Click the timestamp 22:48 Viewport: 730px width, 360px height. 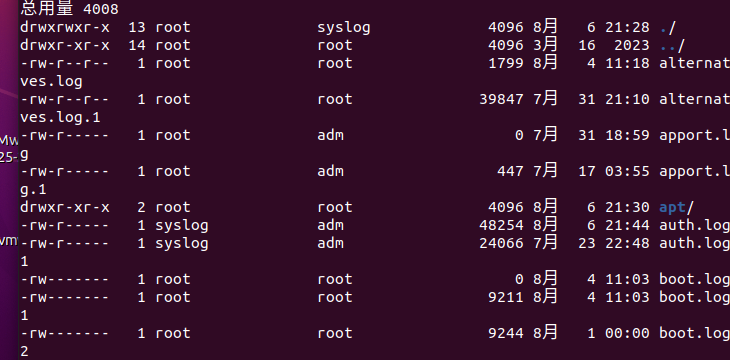(627, 244)
